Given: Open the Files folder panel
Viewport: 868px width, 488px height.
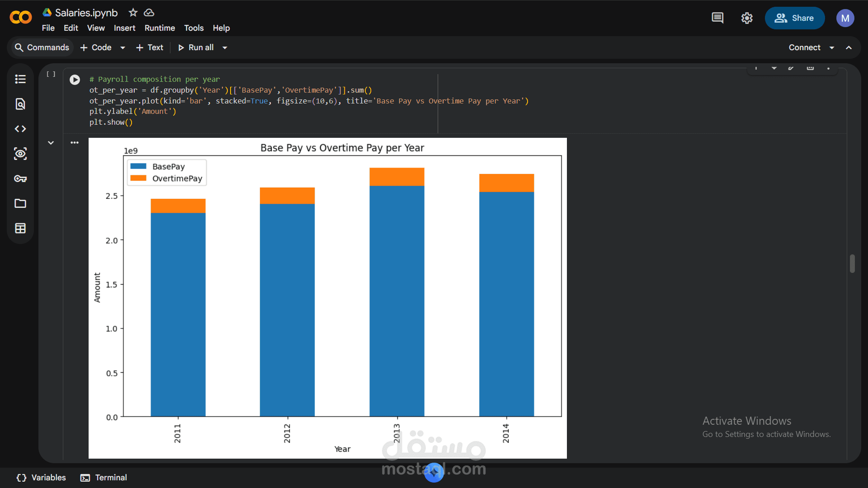Looking at the screenshot, I should pyautogui.click(x=20, y=203).
